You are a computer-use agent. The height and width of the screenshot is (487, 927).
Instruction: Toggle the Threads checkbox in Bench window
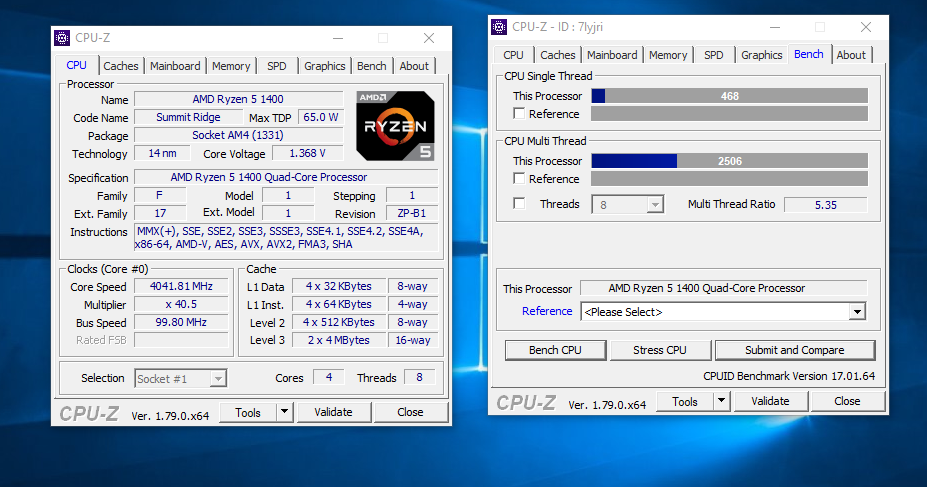519,204
